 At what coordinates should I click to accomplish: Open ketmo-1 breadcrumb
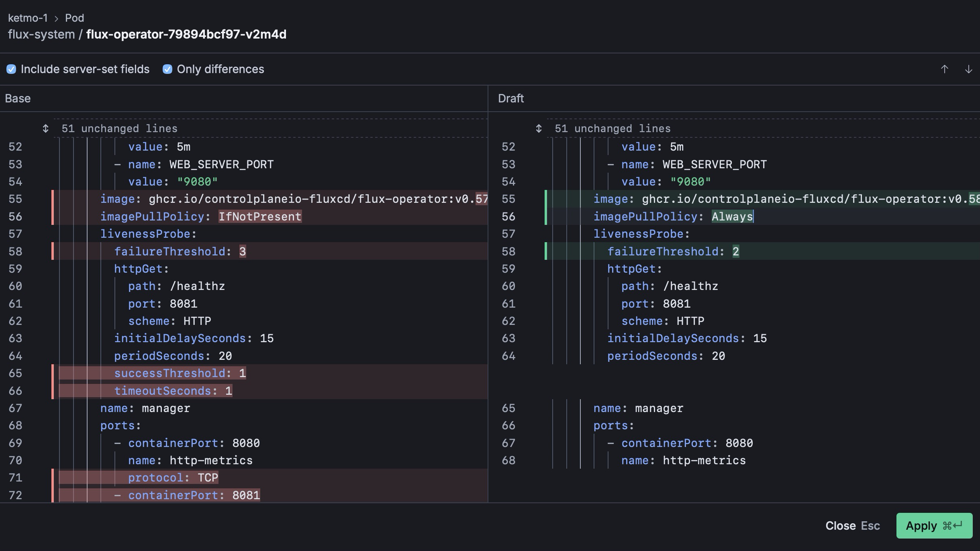pyautogui.click(x=28, y=18)
